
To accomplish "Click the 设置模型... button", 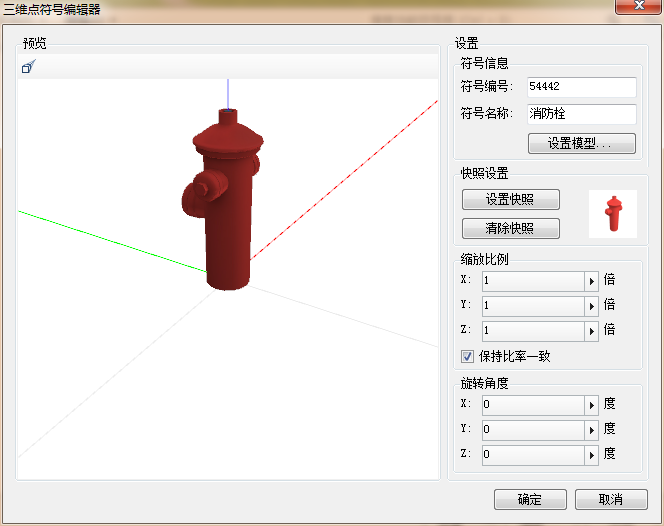I will [581, 143].
